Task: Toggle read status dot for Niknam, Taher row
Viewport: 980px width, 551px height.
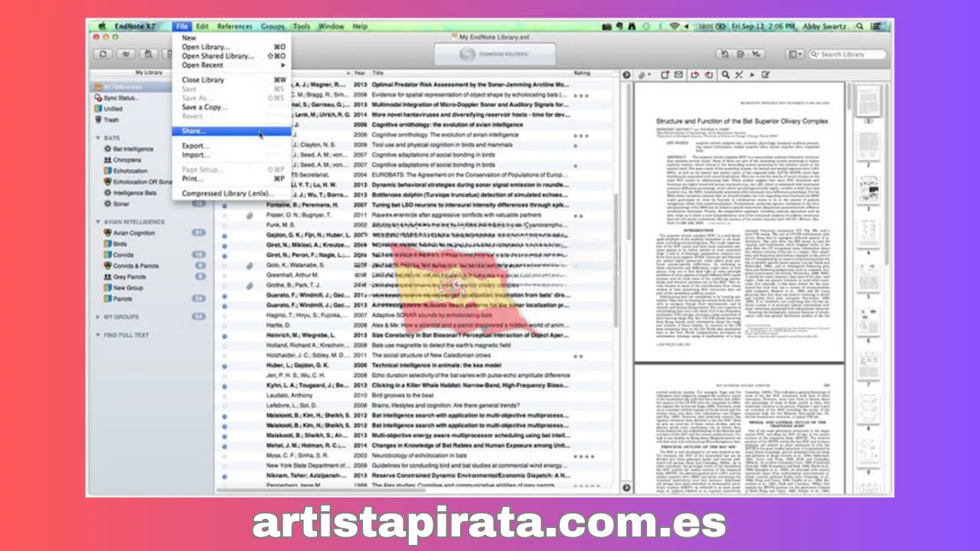Action: 224,475
